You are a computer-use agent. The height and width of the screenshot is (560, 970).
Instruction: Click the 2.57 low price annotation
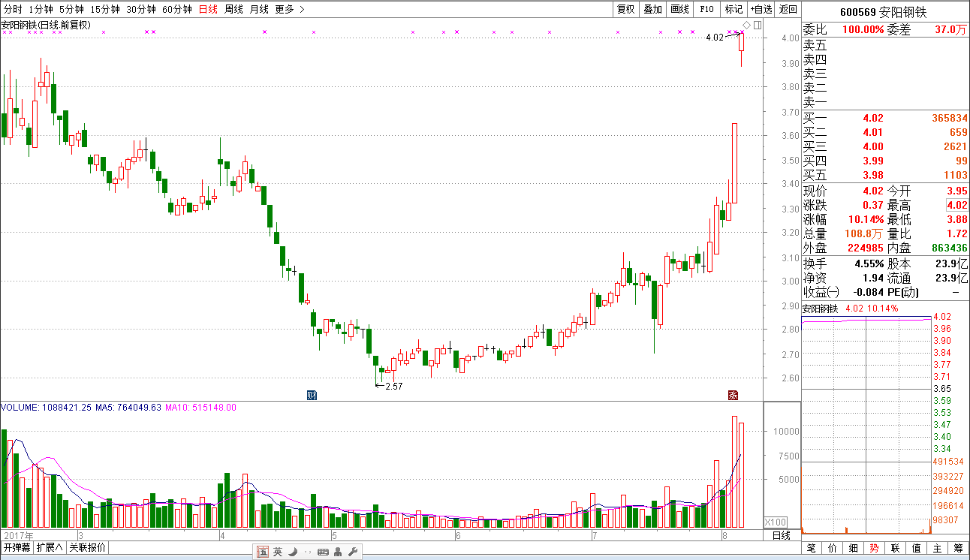click(393, 386)
